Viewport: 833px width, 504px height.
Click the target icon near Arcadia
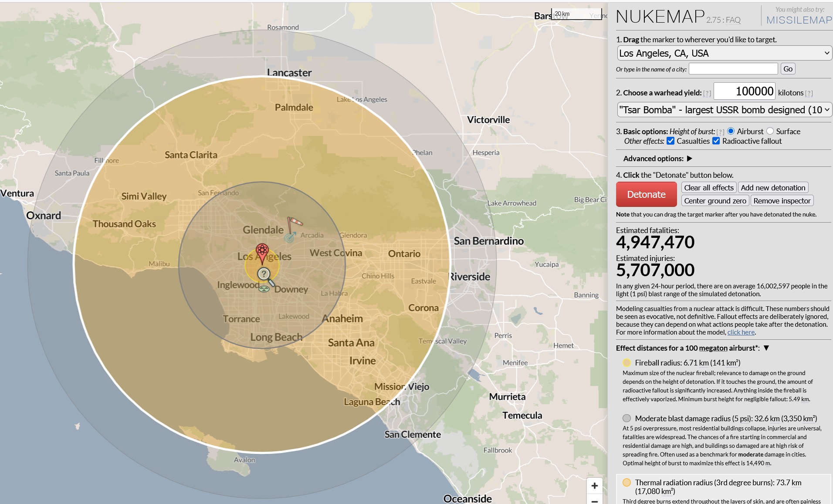pyautogui.click(x=290, y=237)
